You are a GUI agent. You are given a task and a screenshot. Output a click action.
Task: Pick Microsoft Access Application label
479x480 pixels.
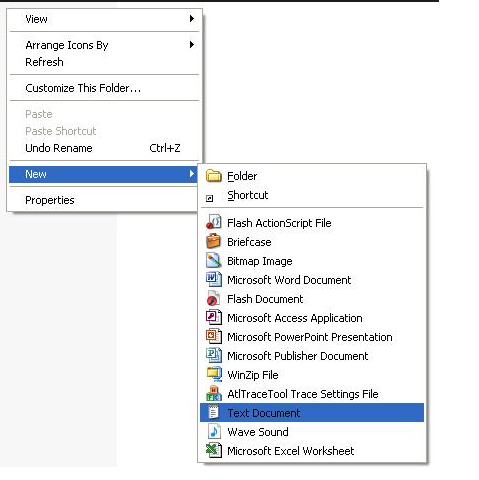click(x=295, y=318)
